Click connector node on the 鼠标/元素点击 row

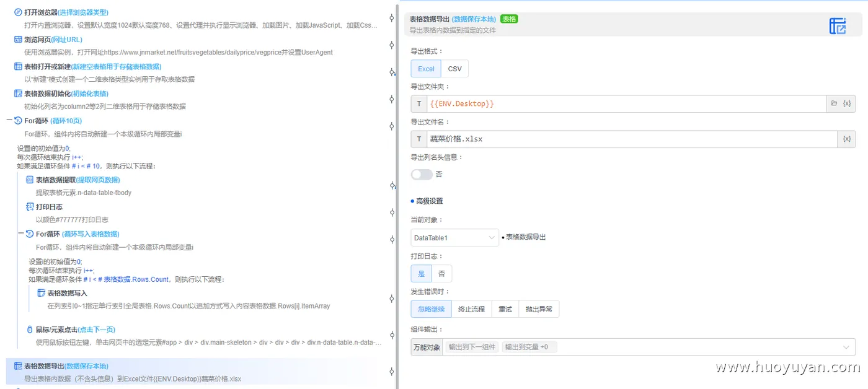click(x=392, y=335)
